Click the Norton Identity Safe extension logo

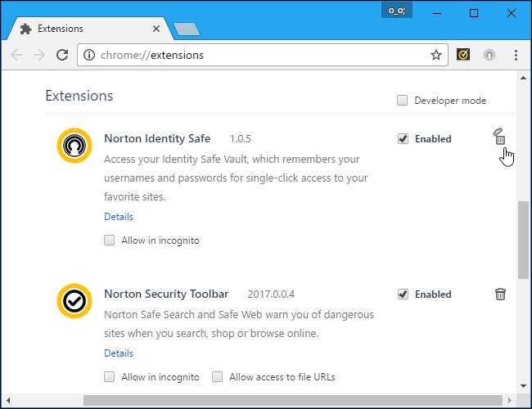[x=74, y=146]
